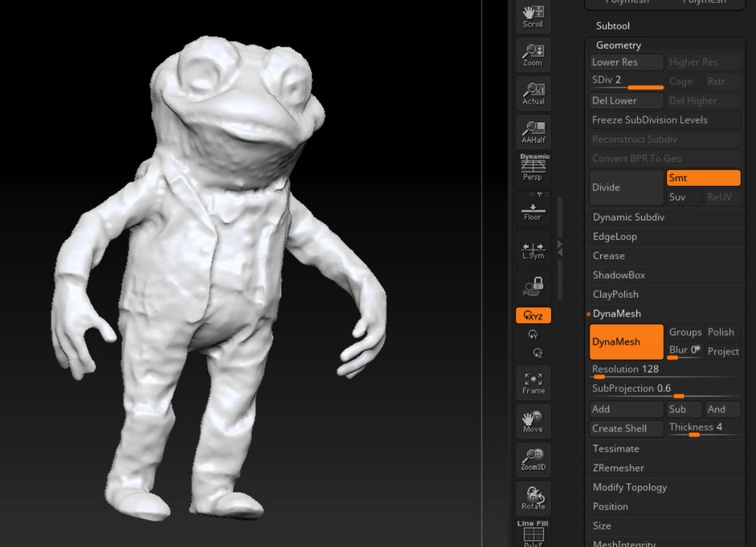Adjust the Resolution 128 slider
Screen dimensions: 756x547
pyautogui.click(x=665, y=371)
